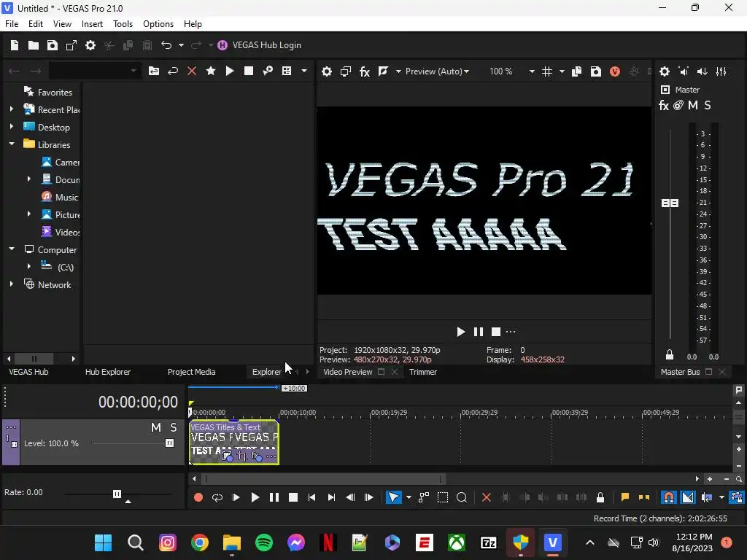Open Preview (Auto) quality dropdown
The image size is (747, 560).
pyautogui.click(x=438, y=71)
